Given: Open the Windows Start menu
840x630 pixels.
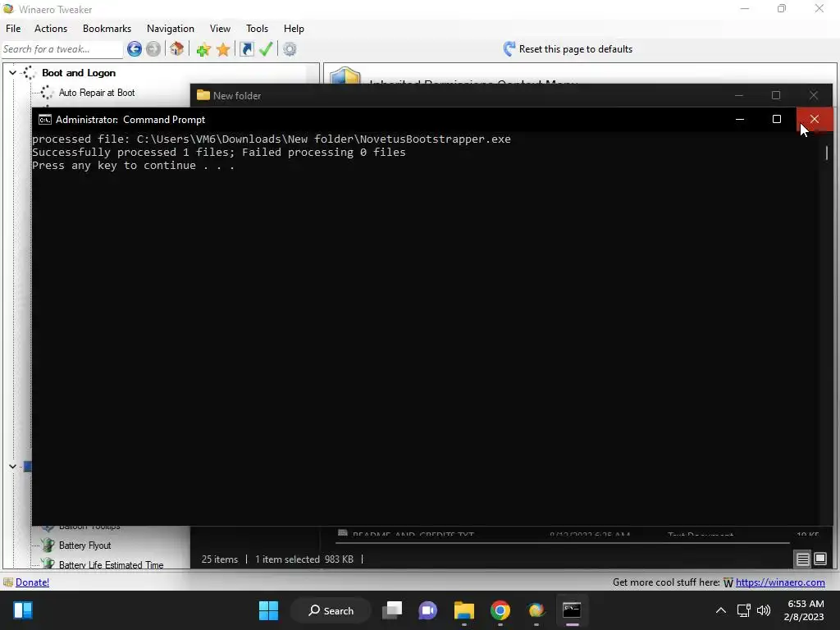Looking at the screenshot, I should click(x=268, y=610).
